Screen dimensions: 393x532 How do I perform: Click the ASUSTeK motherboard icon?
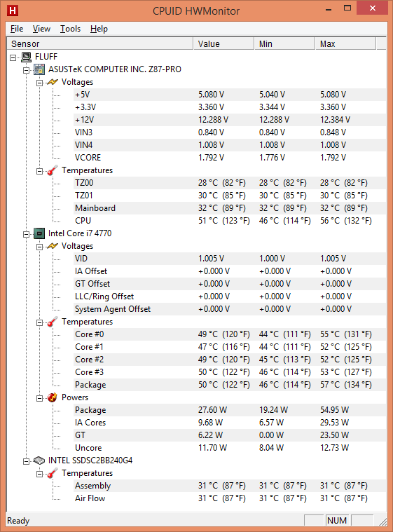click(39, 69)
